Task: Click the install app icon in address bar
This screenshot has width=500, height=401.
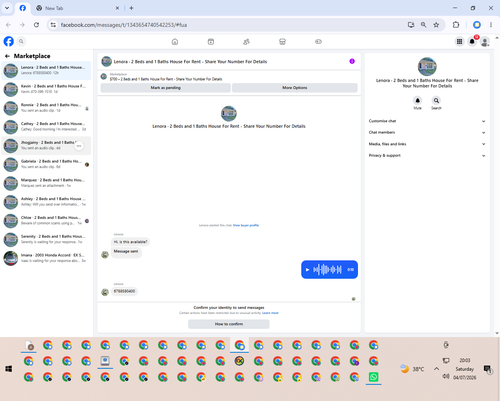Action: 411,25
